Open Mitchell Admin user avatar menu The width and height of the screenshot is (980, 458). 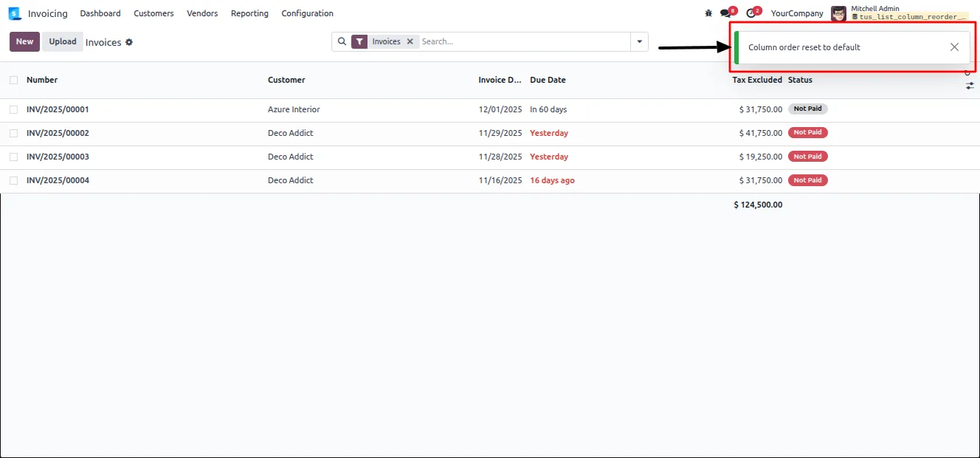coord(838,13)
